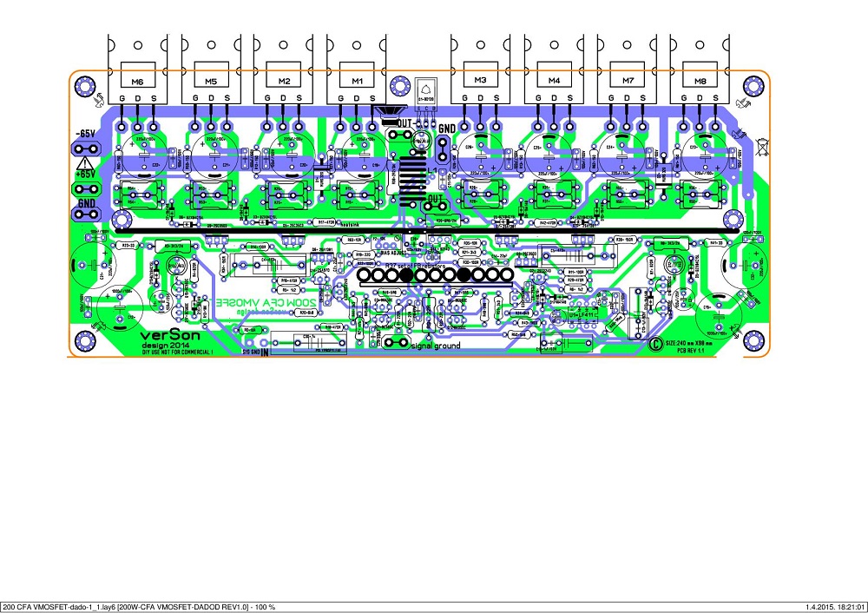Click the verSon logo text

pos(170,335)
